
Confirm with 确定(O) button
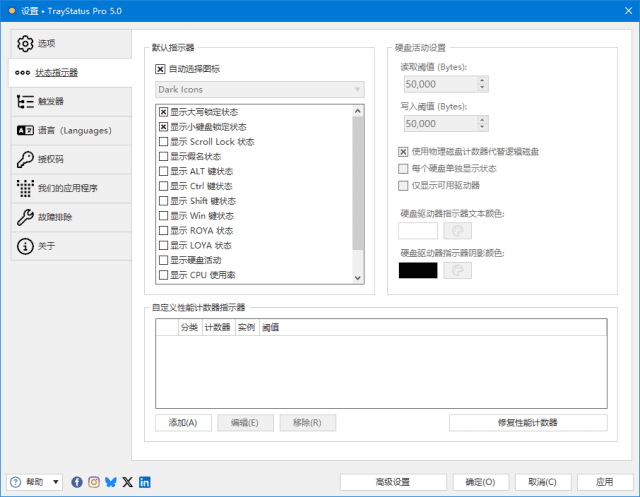(480, 482)
